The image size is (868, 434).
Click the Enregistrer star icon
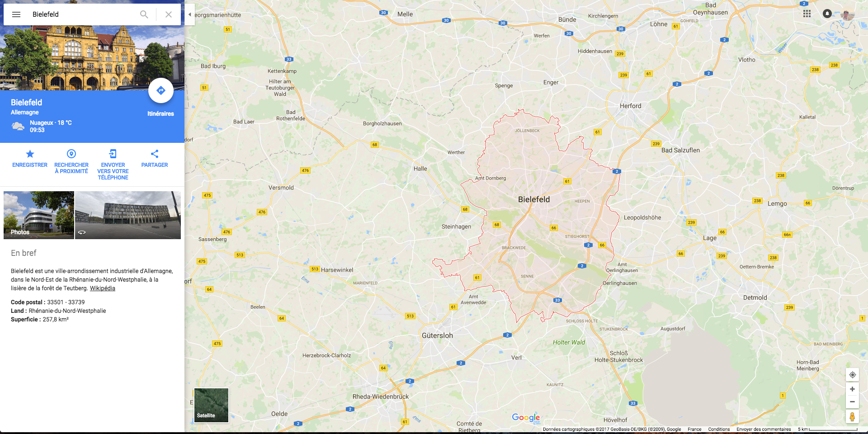coord(30,154)
